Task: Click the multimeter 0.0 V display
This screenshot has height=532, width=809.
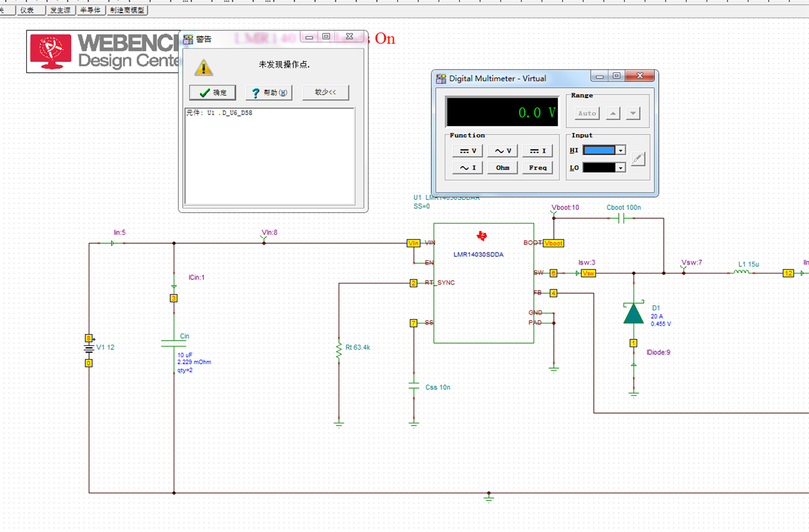Action: click(x=503, y=112)
